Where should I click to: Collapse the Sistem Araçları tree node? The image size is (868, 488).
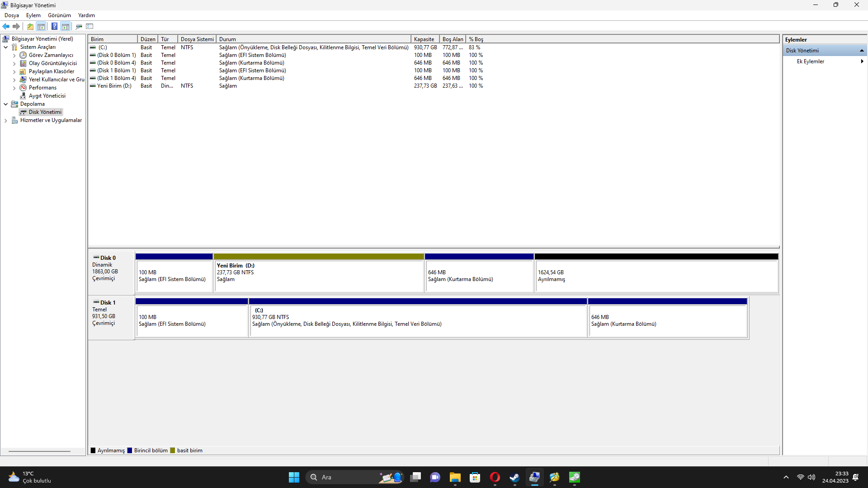click(x=5, y=47)
